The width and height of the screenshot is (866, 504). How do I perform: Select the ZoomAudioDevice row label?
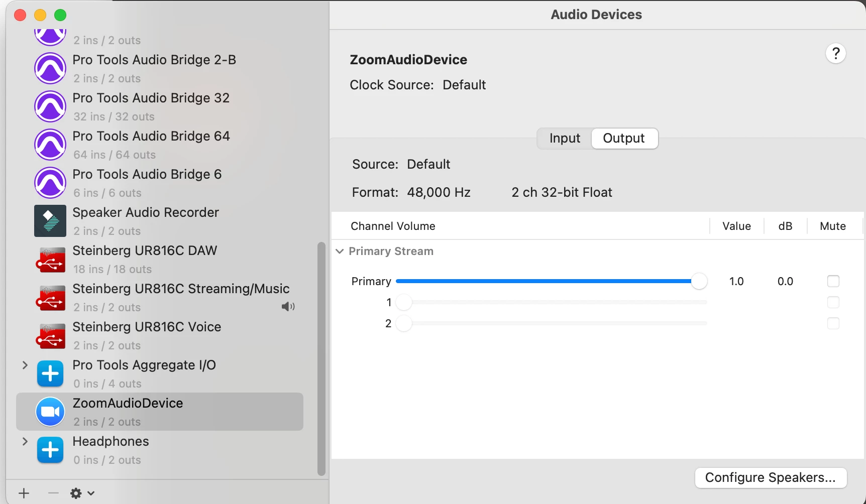pyautogui.click(x=128, y=403)
